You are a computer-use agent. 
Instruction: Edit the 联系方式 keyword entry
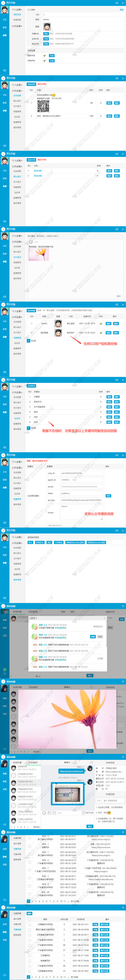pos(109,402)
